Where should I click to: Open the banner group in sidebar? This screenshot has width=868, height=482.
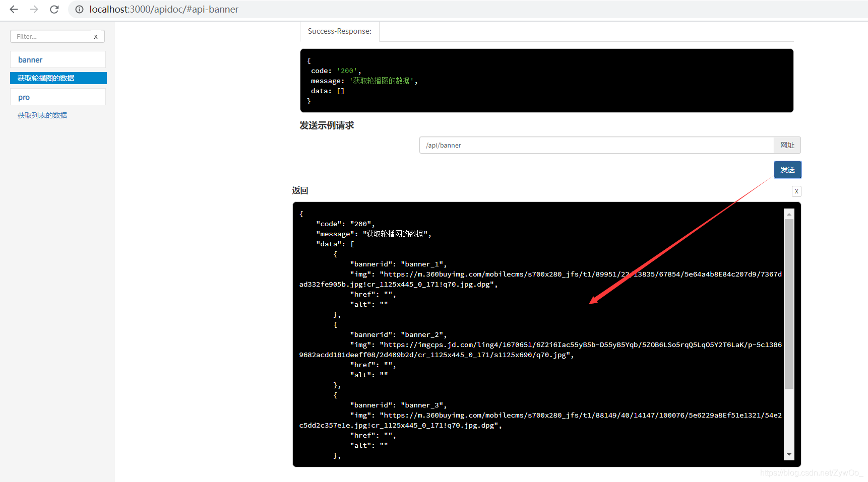coord(58,59)
